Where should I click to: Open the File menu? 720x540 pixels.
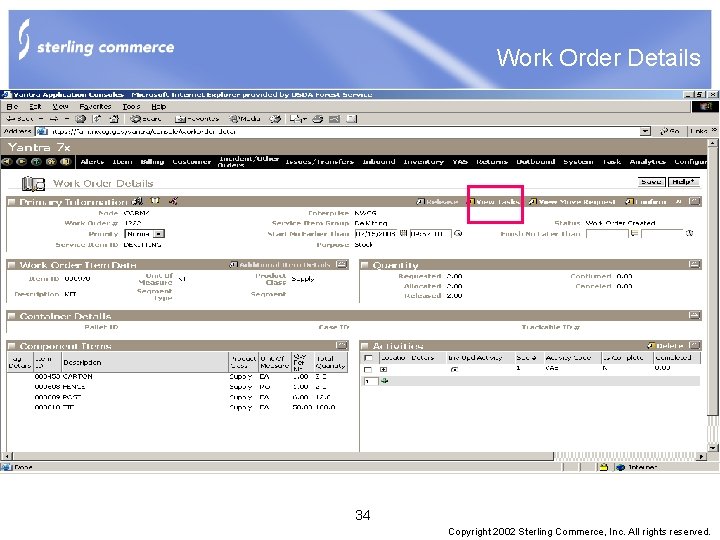pos(12,107)
